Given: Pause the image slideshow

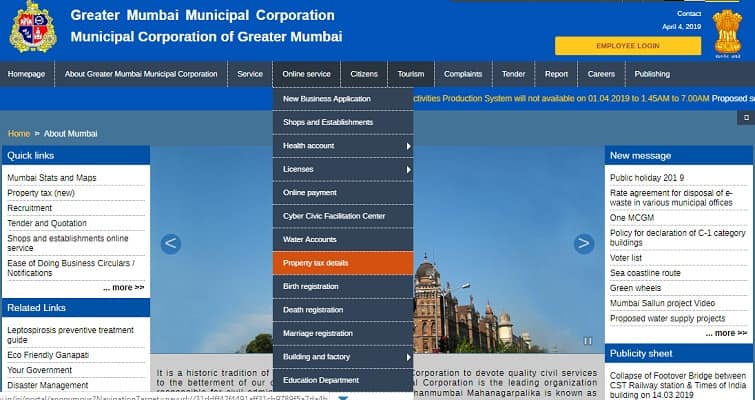Looking at the screenshot, I should 587,341.
